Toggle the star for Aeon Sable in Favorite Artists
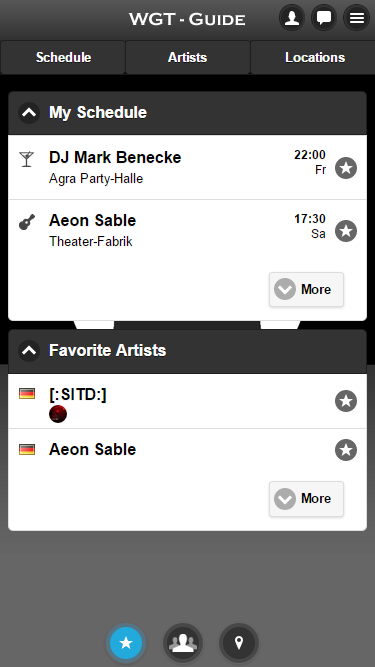The height and width of the screenshot is (667, 375). coord(346,450)
